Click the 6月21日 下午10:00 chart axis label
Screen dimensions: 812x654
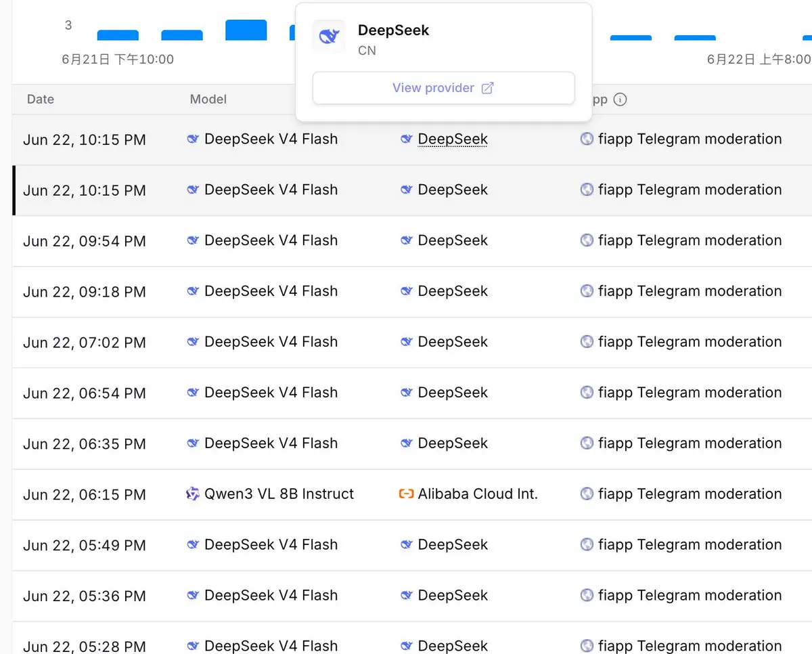click(118, 60)
